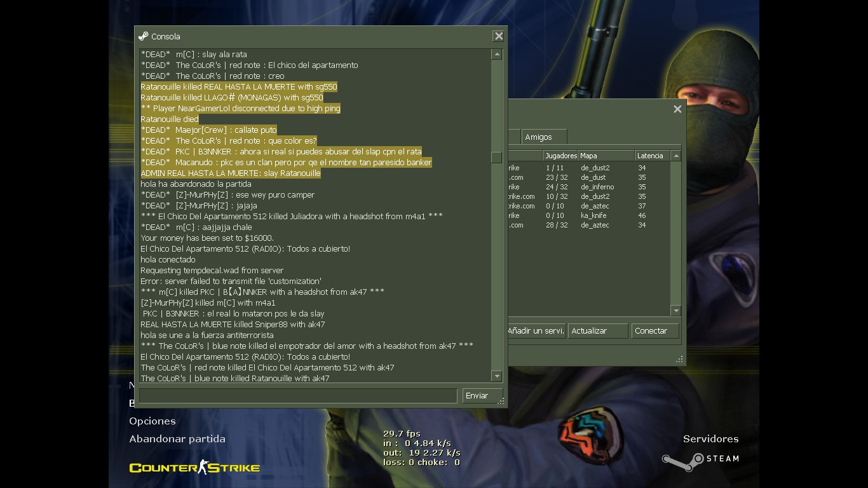Click the Steam logo at bottom right
Image resolution: width=868 pixels, height=488 pixels.
tap(700, 460)
